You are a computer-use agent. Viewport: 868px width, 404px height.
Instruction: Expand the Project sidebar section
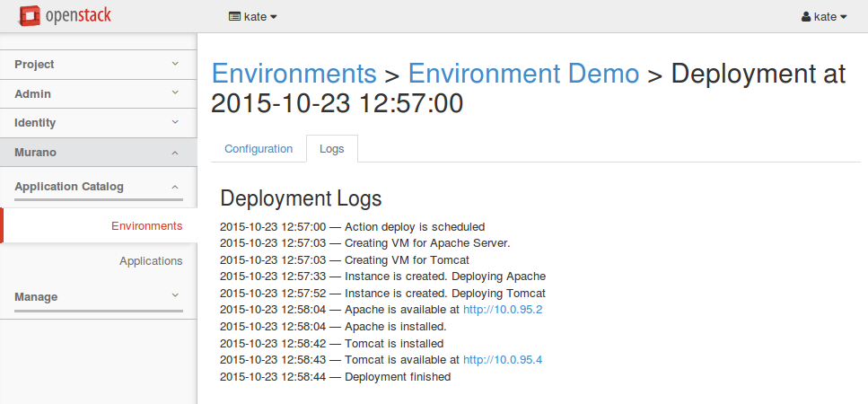(x=98, y=65)
